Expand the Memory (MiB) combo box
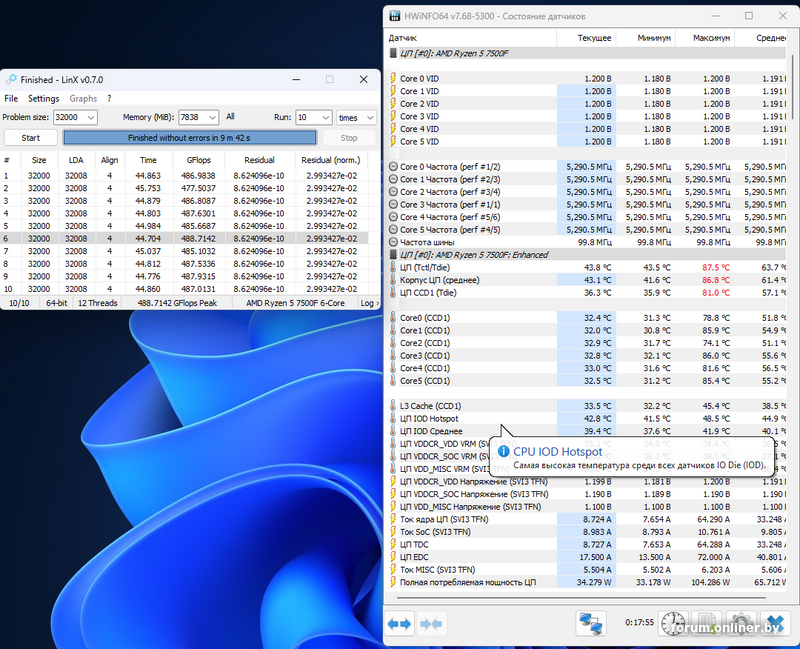 [x=211, y=117]
